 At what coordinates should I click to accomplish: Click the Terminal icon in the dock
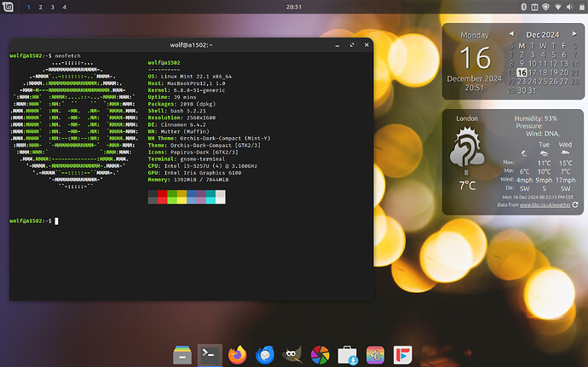210,354
